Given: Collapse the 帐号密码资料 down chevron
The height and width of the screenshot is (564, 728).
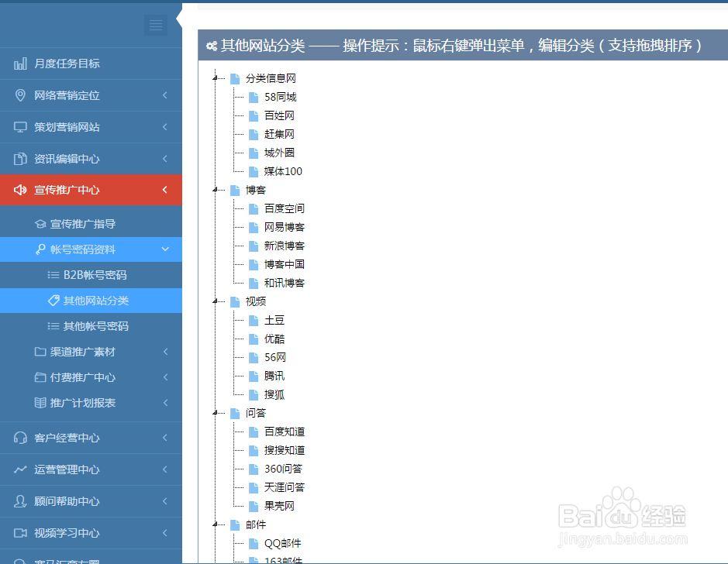Looking at the screenshot, I should (x=165, y=249).
